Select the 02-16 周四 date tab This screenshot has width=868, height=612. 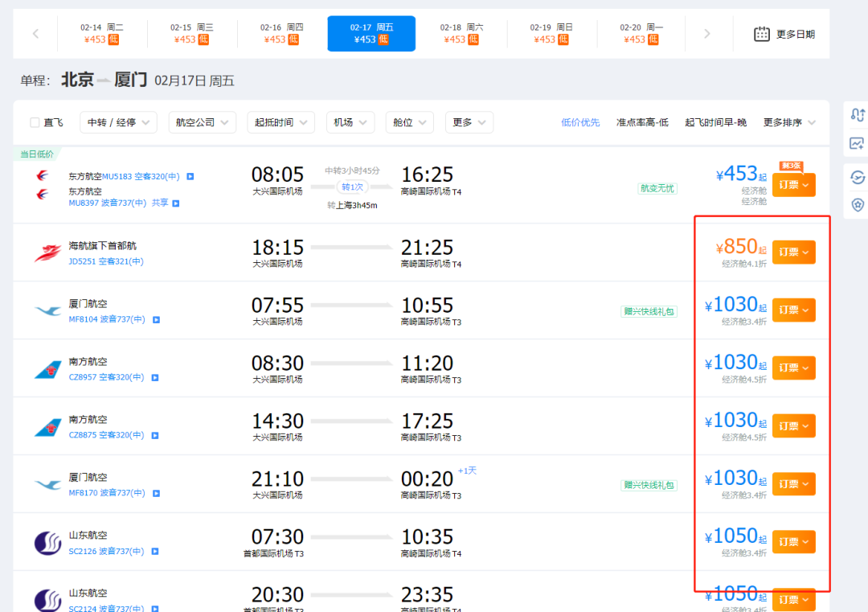(282, 33)
